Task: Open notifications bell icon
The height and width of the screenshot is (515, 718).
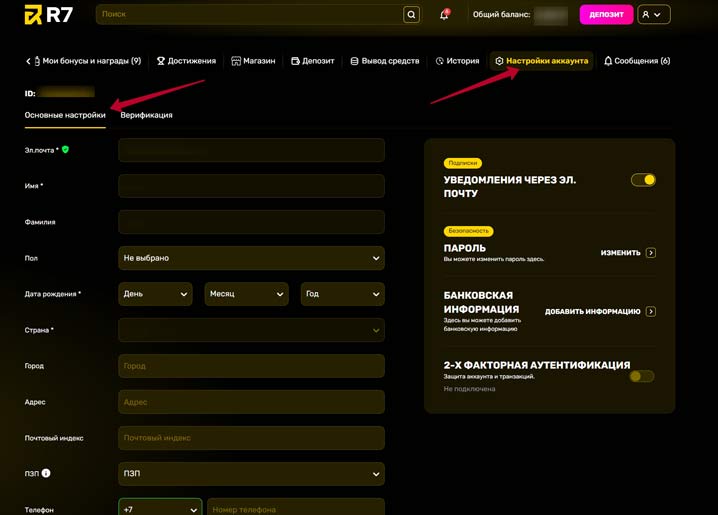Action: click(x=444, y=15)
